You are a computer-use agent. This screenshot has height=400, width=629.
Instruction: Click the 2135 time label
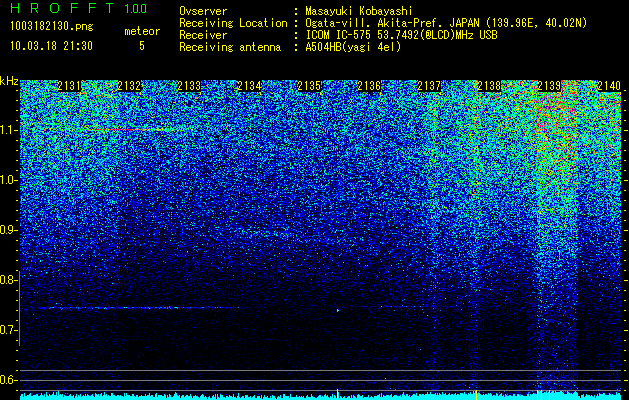click(x=309, y=86)
